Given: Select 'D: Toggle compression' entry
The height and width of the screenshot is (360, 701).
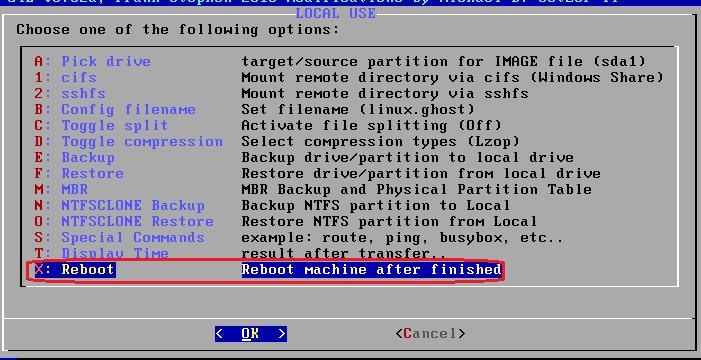Looking at the screenshot, I should click(x=129, y=141).
